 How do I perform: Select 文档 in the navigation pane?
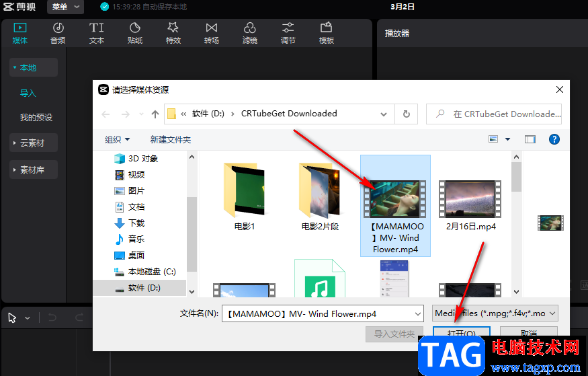click(130, 207)
